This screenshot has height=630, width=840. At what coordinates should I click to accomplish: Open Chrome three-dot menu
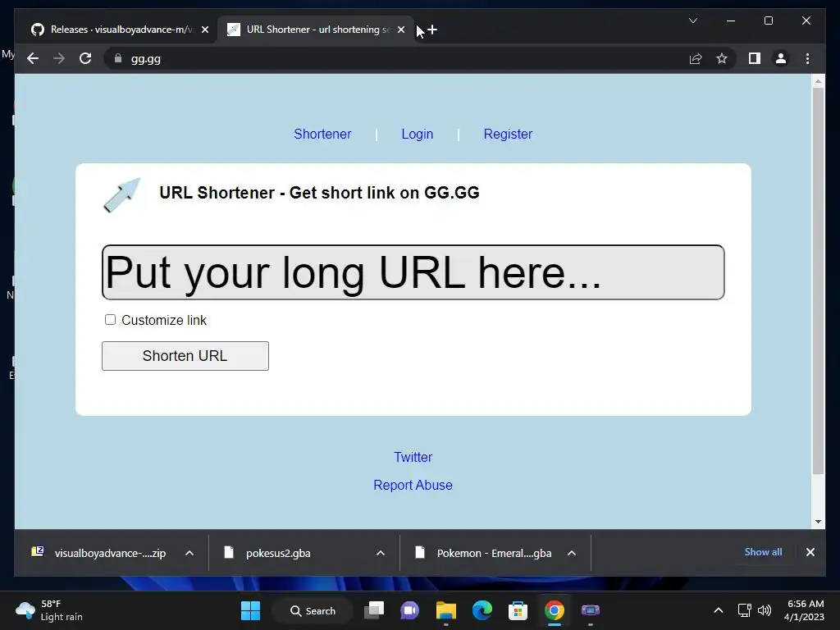(x=807, y=58)
